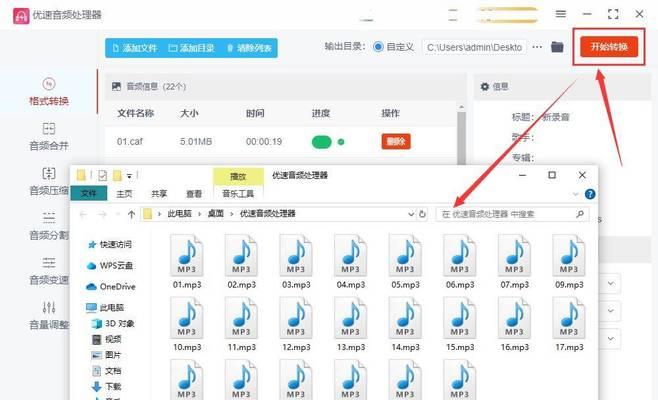Open 视频 folder in the navigation pane
The height and width of the screenshot is (400, 658).
click(107, 339)
